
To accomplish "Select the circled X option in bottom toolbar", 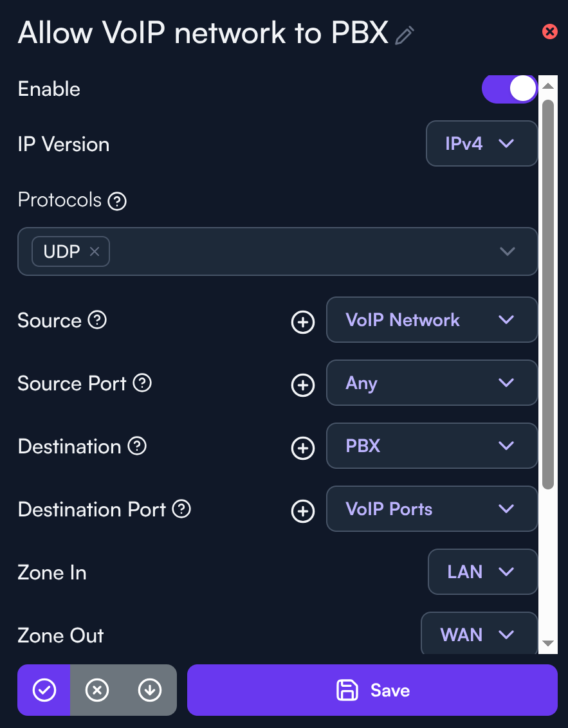I will tap(97, 690).
